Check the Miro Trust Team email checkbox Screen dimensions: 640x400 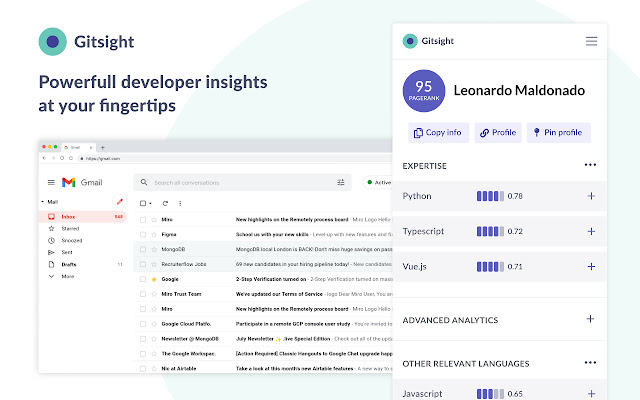pos(143,294)
